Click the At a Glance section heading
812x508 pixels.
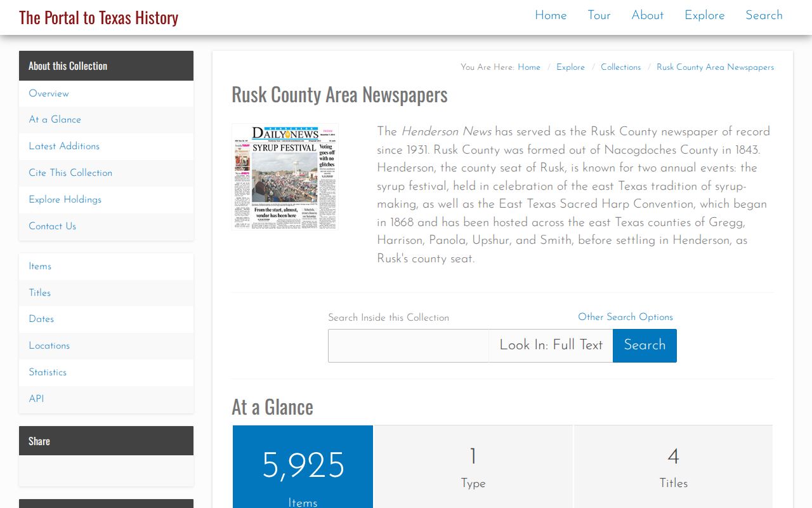[x=272, y=407]
